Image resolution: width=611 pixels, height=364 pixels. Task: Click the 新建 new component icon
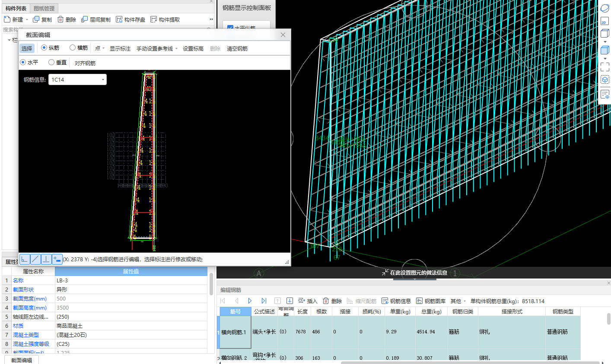[7, 19]
